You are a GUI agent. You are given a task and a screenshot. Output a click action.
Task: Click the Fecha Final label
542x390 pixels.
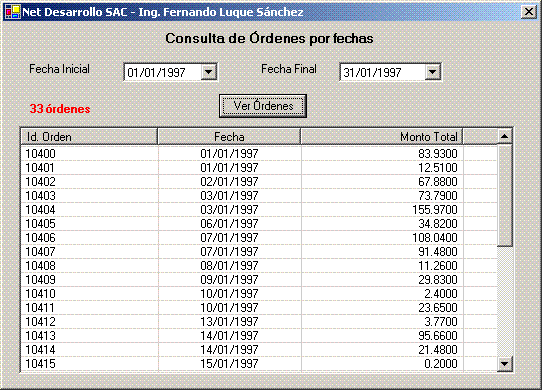(289, 69)
